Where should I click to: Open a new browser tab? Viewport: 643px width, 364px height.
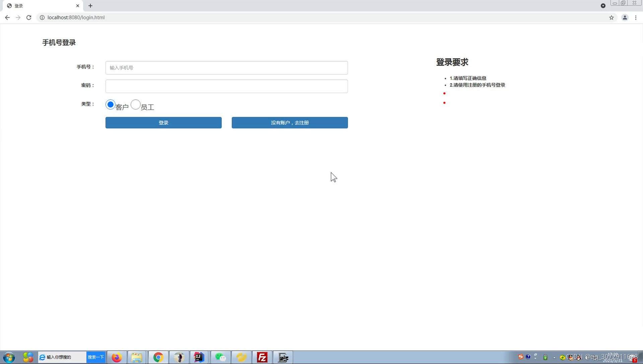point(90,6)
